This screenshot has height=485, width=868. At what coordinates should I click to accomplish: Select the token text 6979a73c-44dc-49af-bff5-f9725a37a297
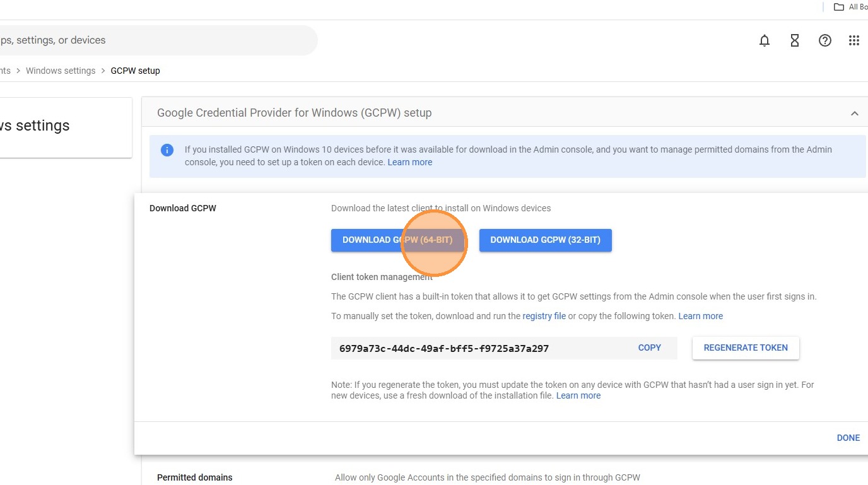[444, 348]
